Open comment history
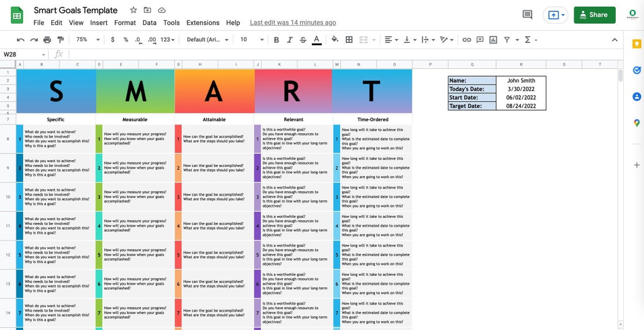644x330 pixels. (x=527, y=15)
